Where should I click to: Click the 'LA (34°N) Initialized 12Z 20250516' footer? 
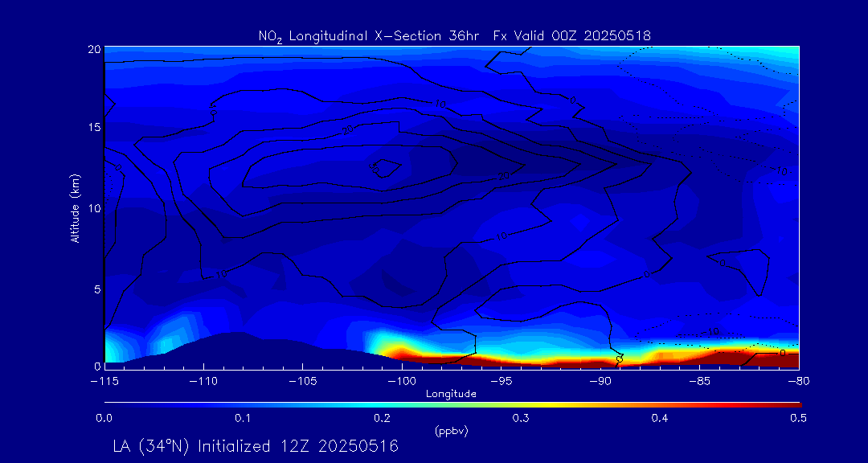pyautogui.click(x=256, y=446)
